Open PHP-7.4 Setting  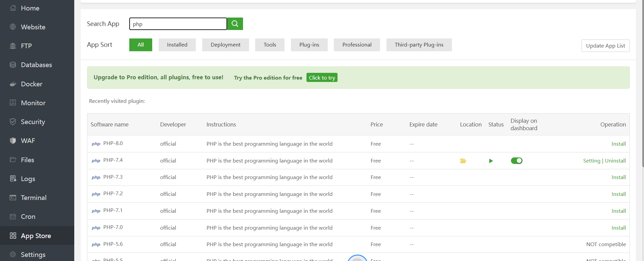[591, 161]
